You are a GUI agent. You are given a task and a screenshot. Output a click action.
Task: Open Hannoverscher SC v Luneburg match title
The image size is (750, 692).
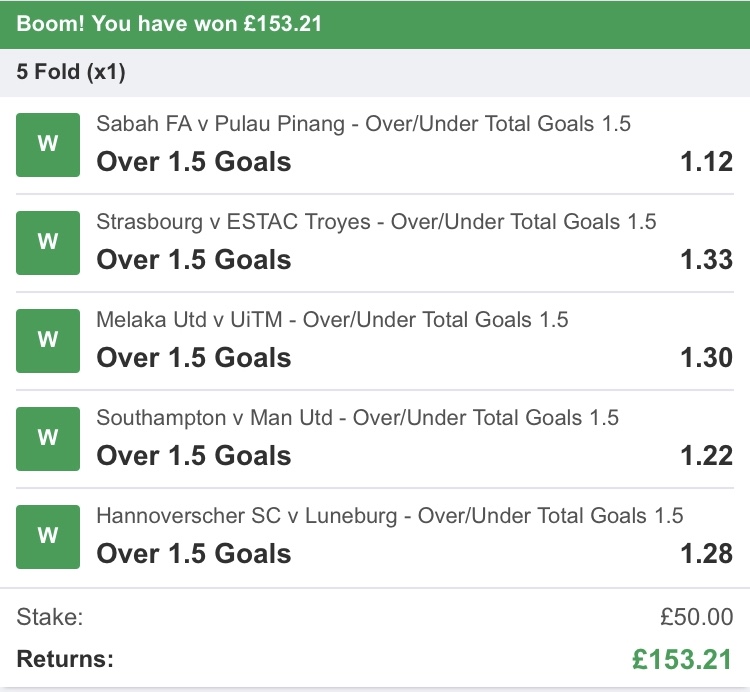(x=390, y=516)
